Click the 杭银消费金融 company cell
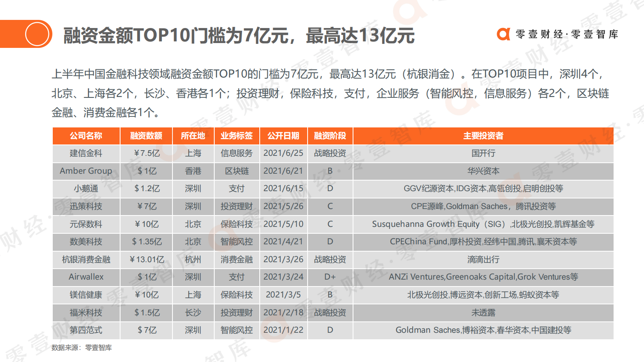The height and width of the screenshot is (362, 644). tap(86, 259)
